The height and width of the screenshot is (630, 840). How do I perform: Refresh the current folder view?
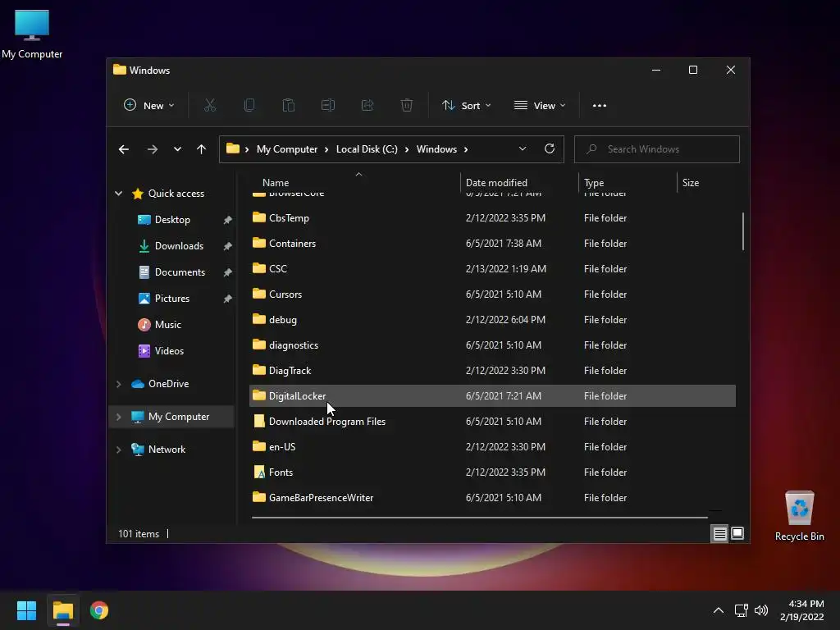[550, 149]
